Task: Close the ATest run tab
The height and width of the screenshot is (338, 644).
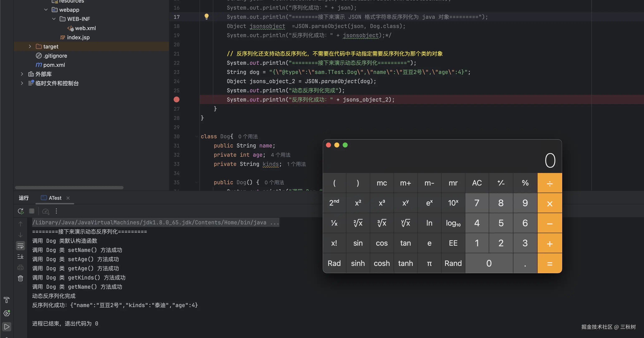Action: click(68, 198)
